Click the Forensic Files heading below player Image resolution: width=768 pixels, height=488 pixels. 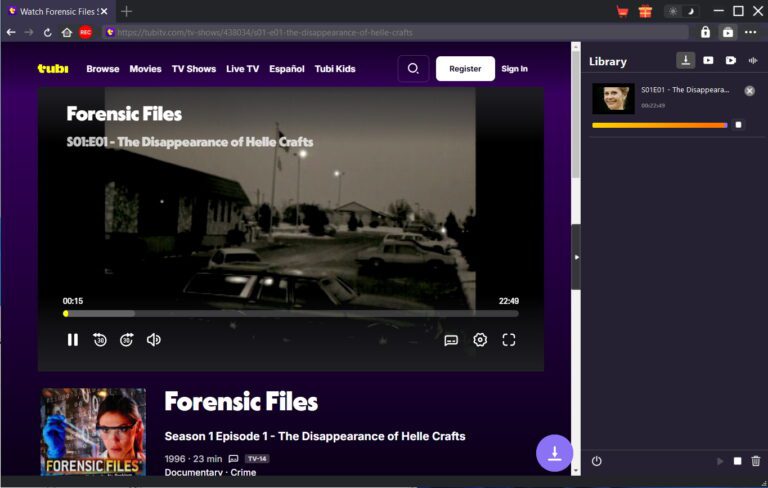point(241,402)
